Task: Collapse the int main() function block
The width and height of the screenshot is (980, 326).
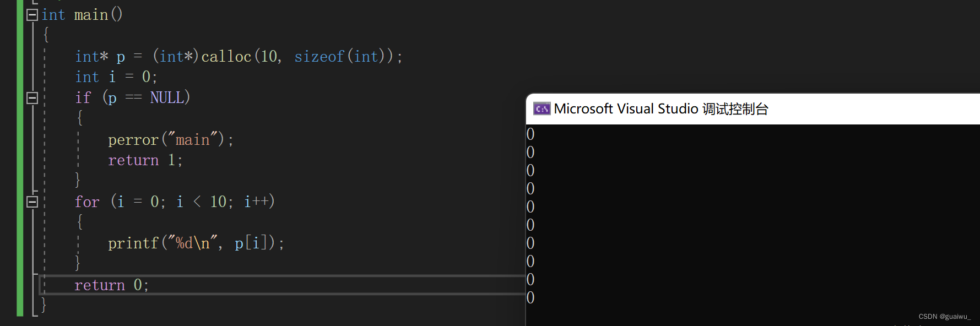Action: (x=32, y=15)
